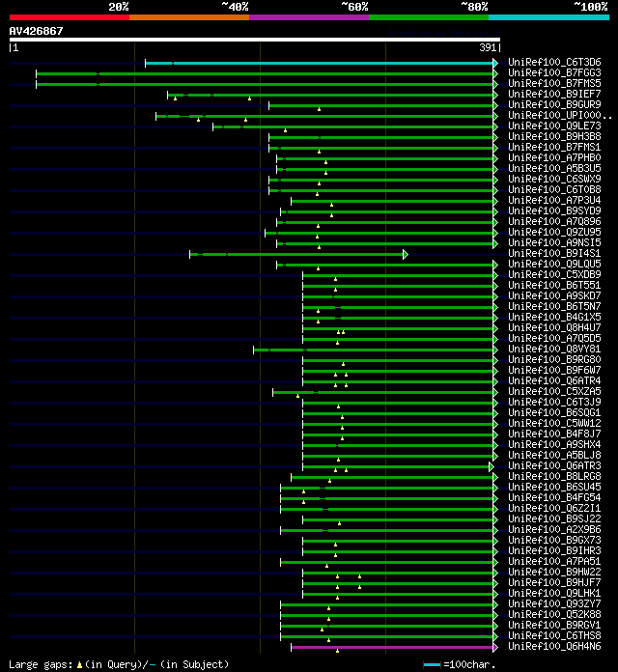Click the UniRef100_B6SQG1 label
This screenshot has height=672, width=618.
coord(554,412)
